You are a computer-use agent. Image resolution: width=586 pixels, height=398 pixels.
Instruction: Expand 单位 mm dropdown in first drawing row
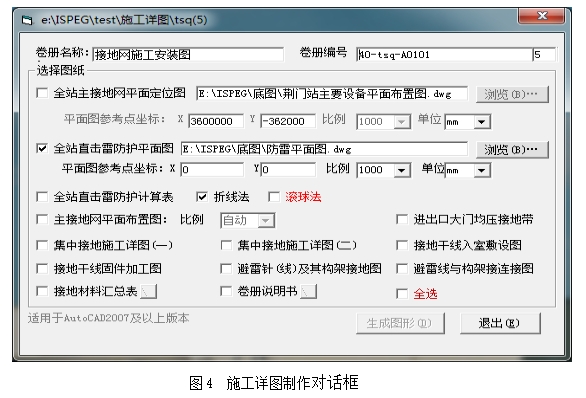[482, 122]
